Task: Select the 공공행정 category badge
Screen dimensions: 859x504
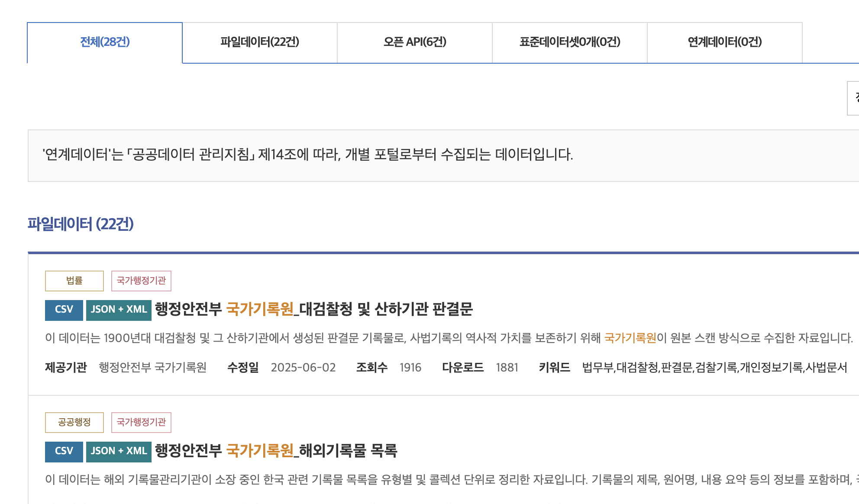Action: pos(74,422)
